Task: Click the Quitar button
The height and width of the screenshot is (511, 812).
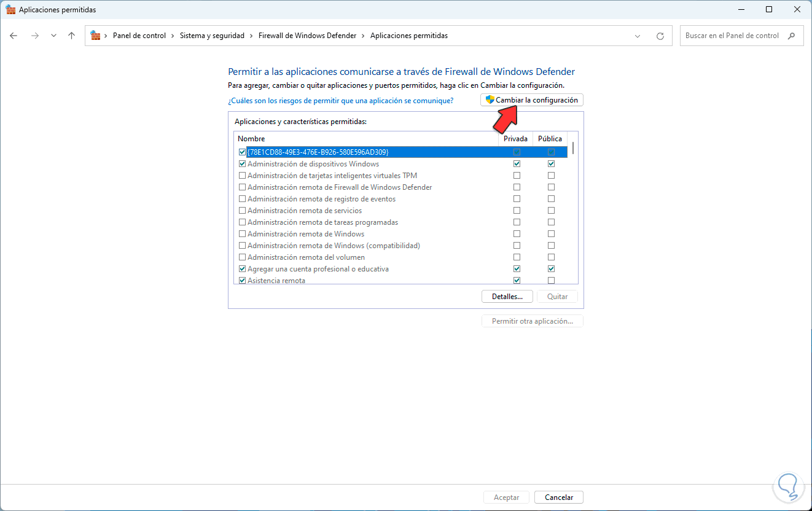Action: click(x=558, y=297)
